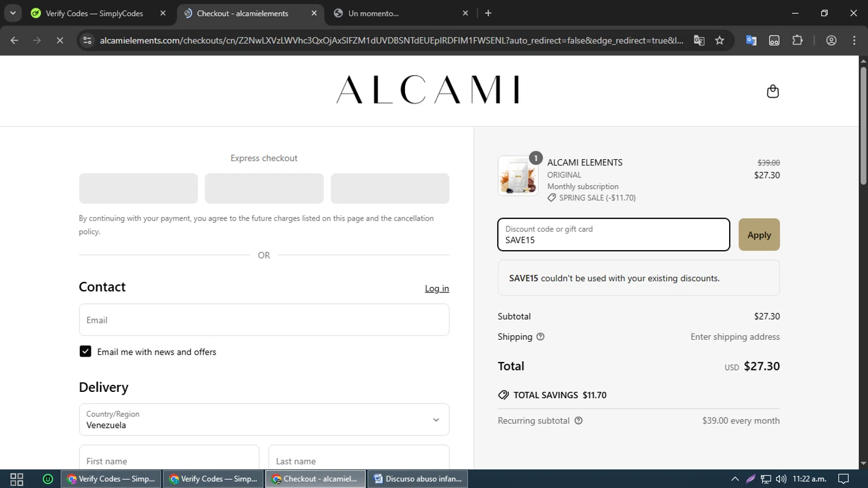
Task: Bookmark this page with the star icon
Action: (719, 41)
